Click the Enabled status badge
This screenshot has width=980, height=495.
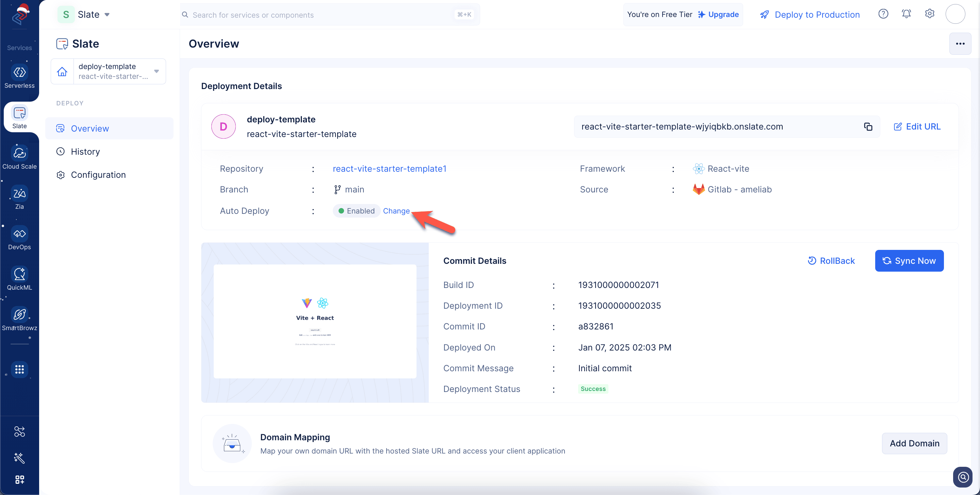357,211
